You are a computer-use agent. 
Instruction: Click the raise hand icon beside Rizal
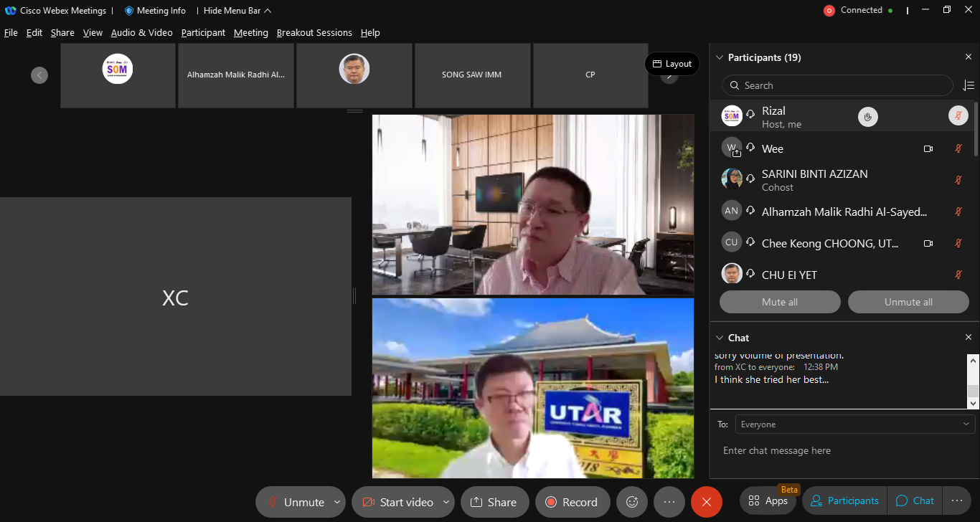tap(868, 117)
